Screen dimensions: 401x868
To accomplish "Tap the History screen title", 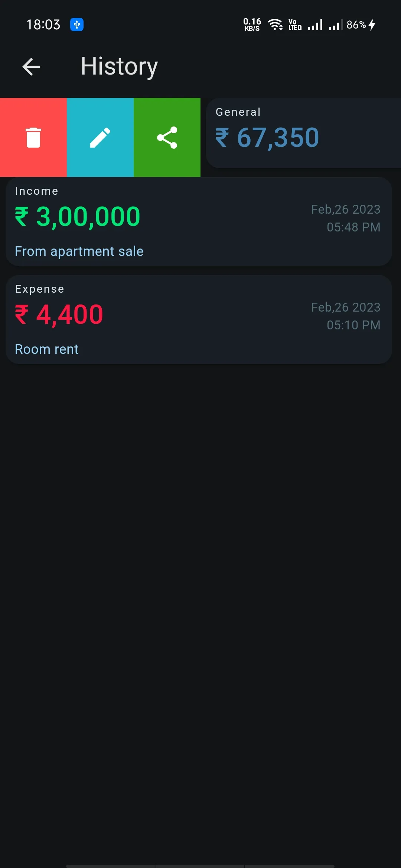I will pos(119,67).
